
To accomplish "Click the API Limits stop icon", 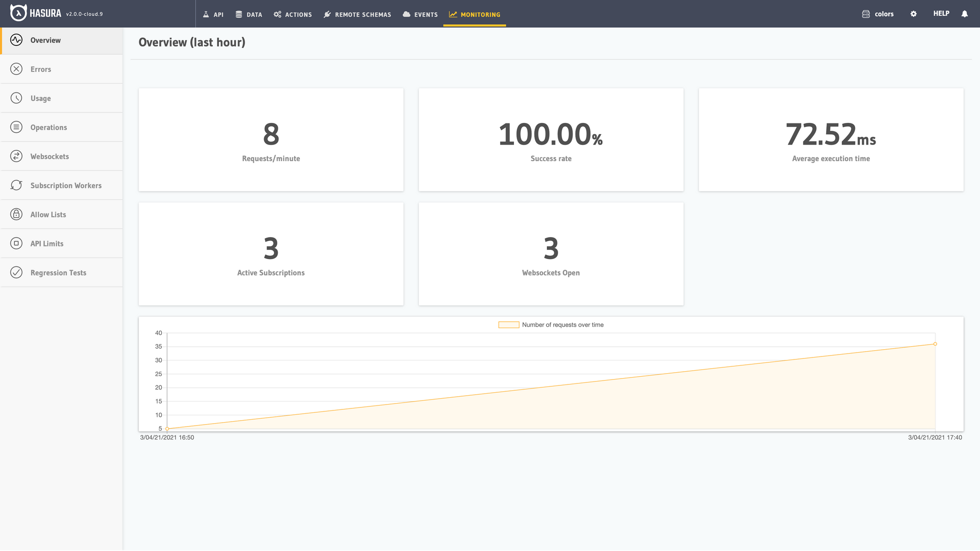I will (16, 243).
